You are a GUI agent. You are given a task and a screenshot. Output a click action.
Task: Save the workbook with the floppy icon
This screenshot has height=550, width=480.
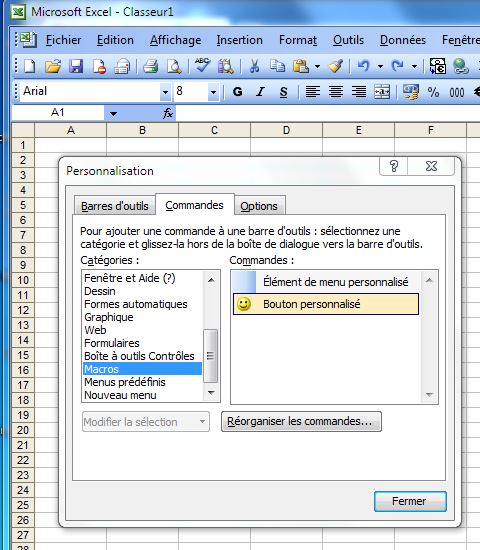pyautogui.click(x=76, y=66)
